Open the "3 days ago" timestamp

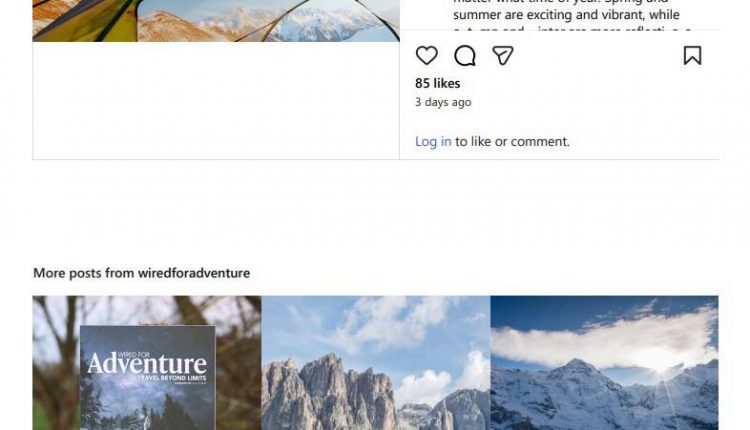coord(443,102)
